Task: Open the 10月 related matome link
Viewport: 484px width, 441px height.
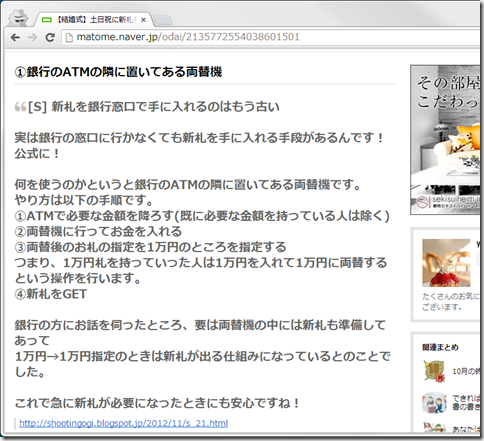Action: click(466, 371)
